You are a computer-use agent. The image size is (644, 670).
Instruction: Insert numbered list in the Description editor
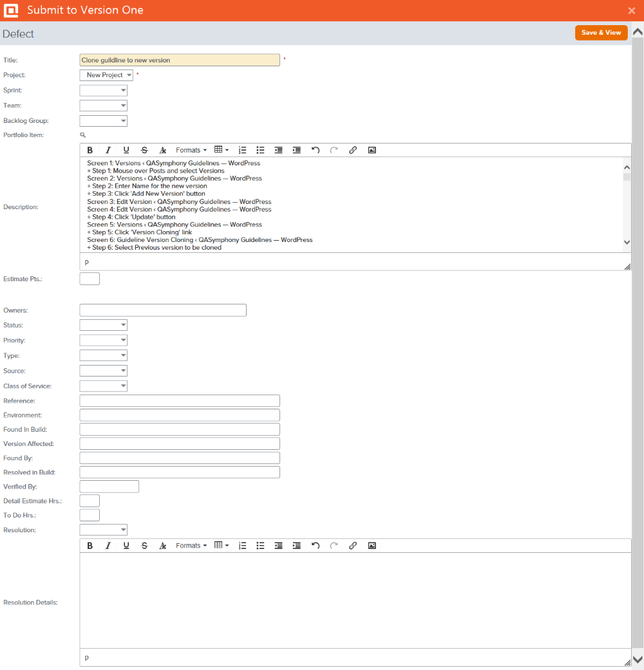pos(242,150)
